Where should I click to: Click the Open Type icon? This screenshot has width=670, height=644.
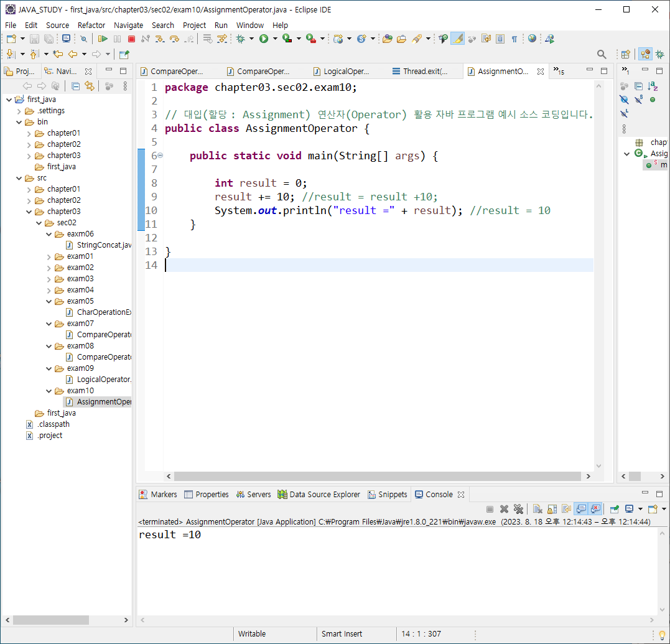[x=388, y=39]
